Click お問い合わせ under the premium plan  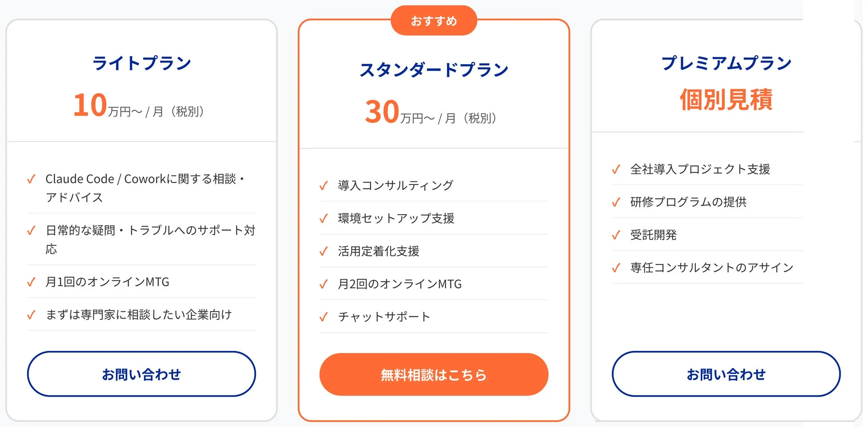point(726,374)
